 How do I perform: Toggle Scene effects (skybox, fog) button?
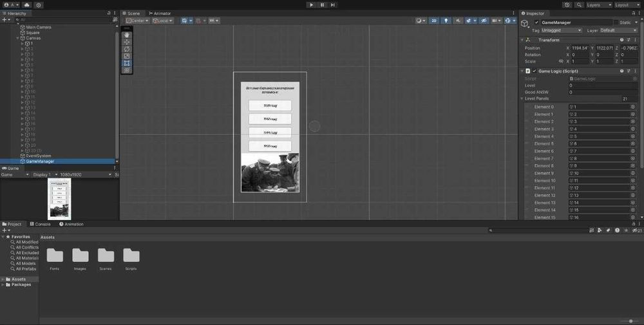(x=468, y=21)
